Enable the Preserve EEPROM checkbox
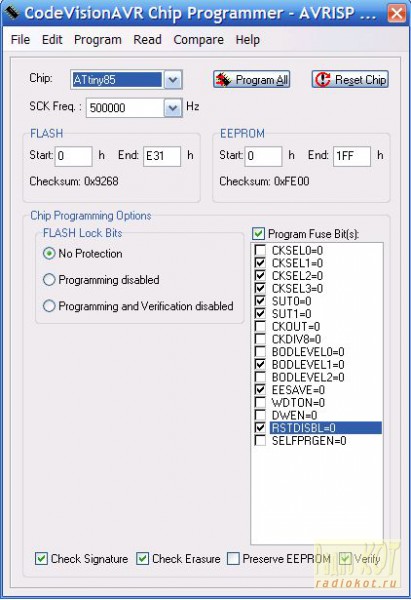 coord(233,559)
